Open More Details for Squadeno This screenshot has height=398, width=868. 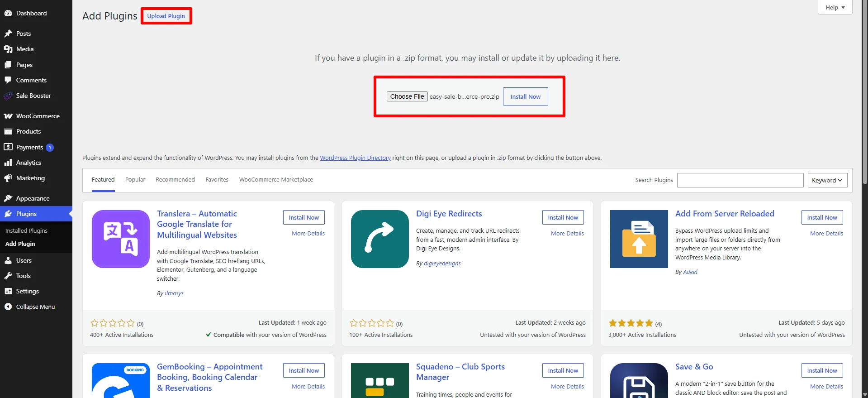click(x=567, y=387)
